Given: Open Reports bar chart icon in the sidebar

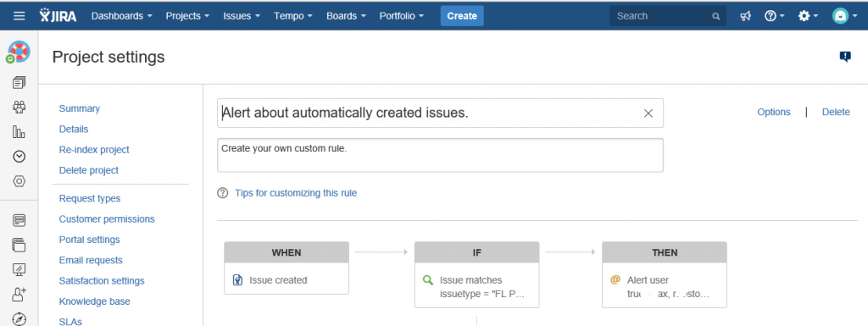Looking at the screenshot, I should pyautogui.click(x=19, y=132).
